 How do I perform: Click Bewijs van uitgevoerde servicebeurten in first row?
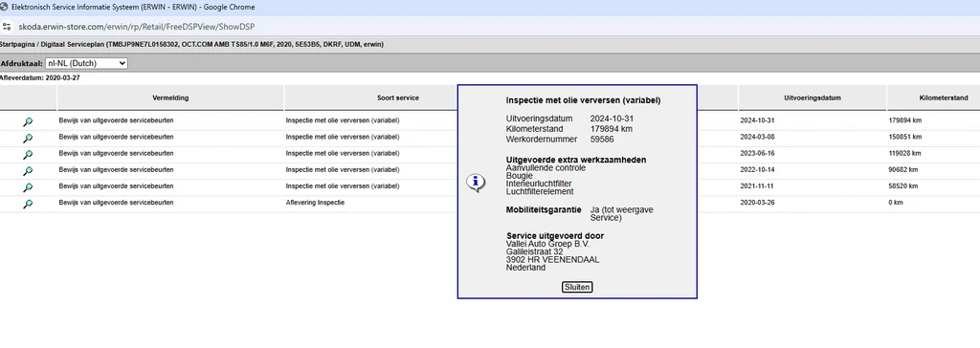tap(116, 120)
